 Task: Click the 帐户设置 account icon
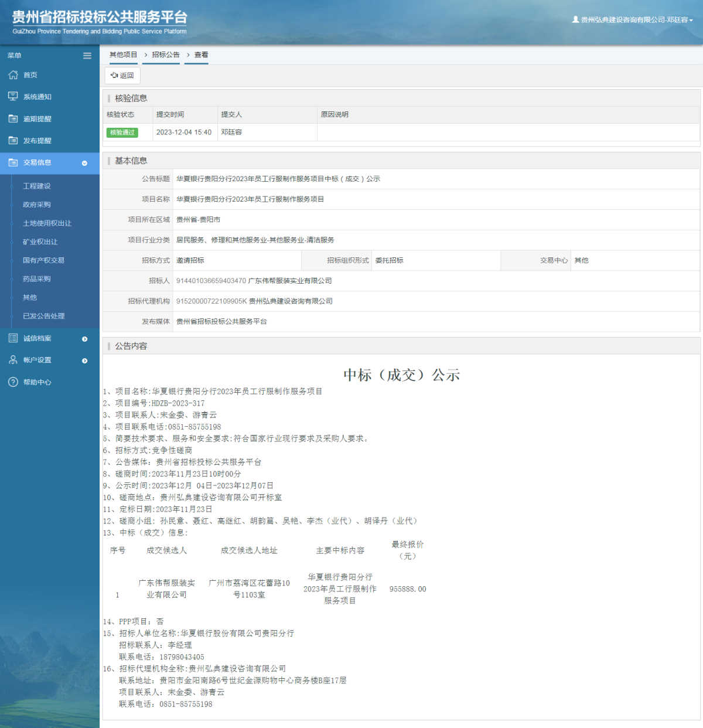[x=13, y=360]
